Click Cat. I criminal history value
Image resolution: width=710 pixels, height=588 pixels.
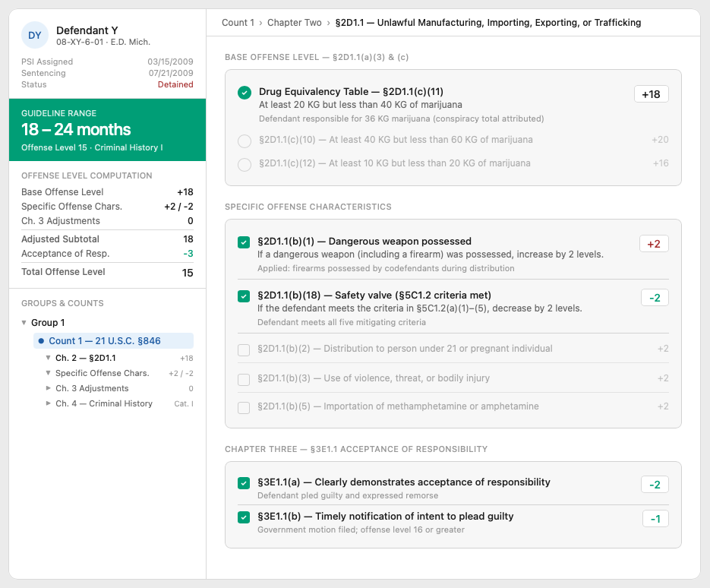click(x=184, y=403)
